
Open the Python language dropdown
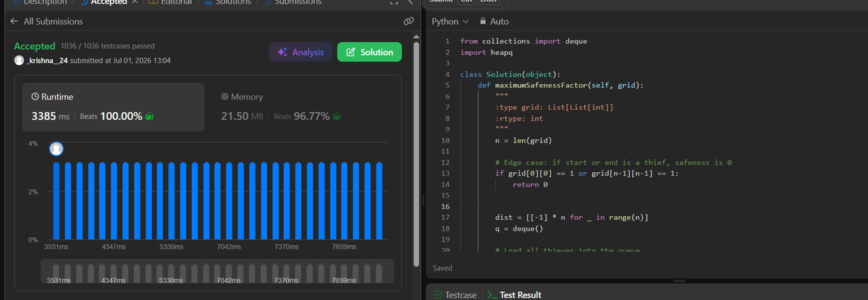(450, 22)
